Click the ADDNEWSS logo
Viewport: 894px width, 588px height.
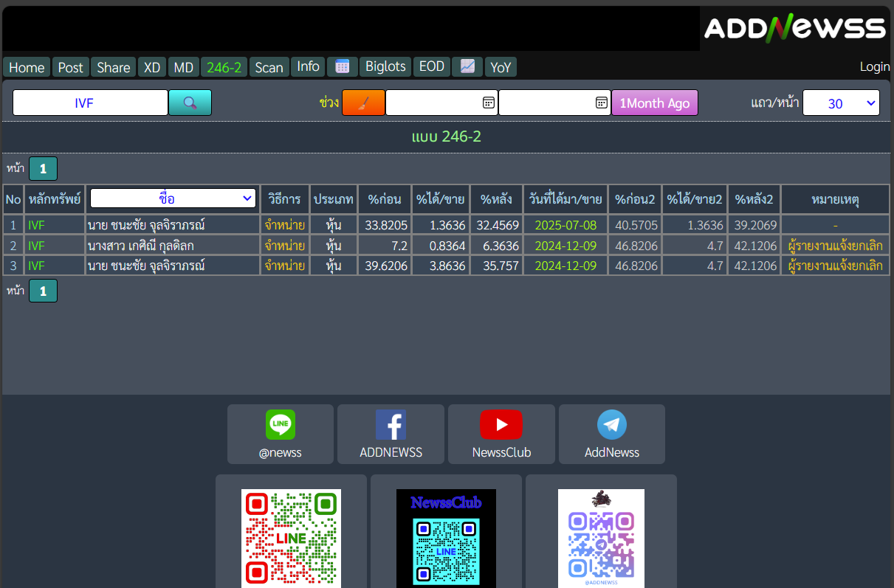[x=794, y=28]
